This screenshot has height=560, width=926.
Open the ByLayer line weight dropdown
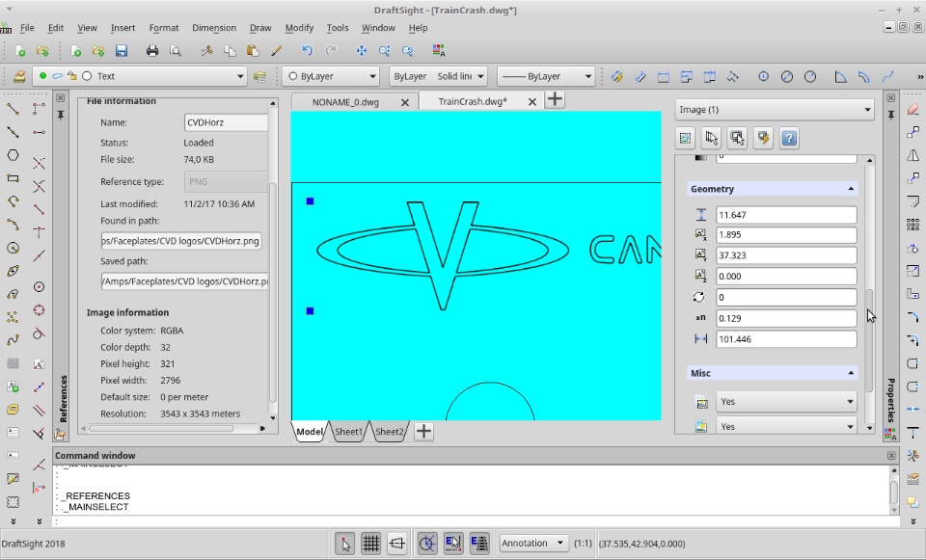(546, 76)
